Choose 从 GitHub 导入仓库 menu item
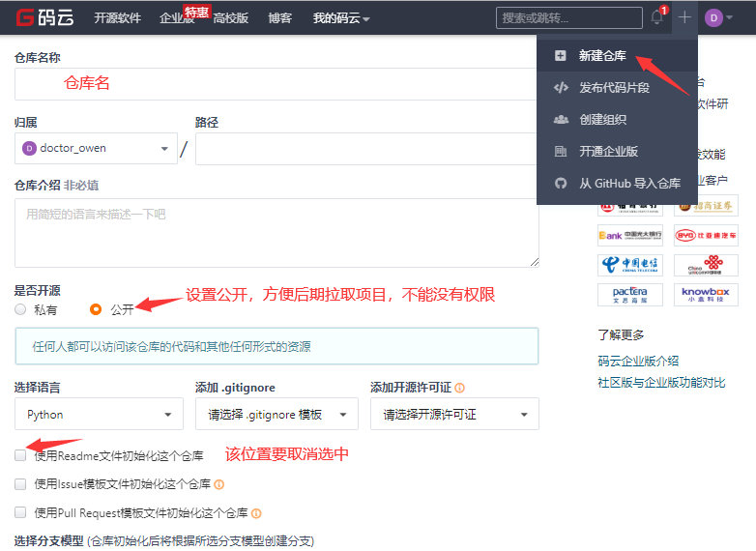The width and height of the screenshot is (756, 551). (629, 183)
